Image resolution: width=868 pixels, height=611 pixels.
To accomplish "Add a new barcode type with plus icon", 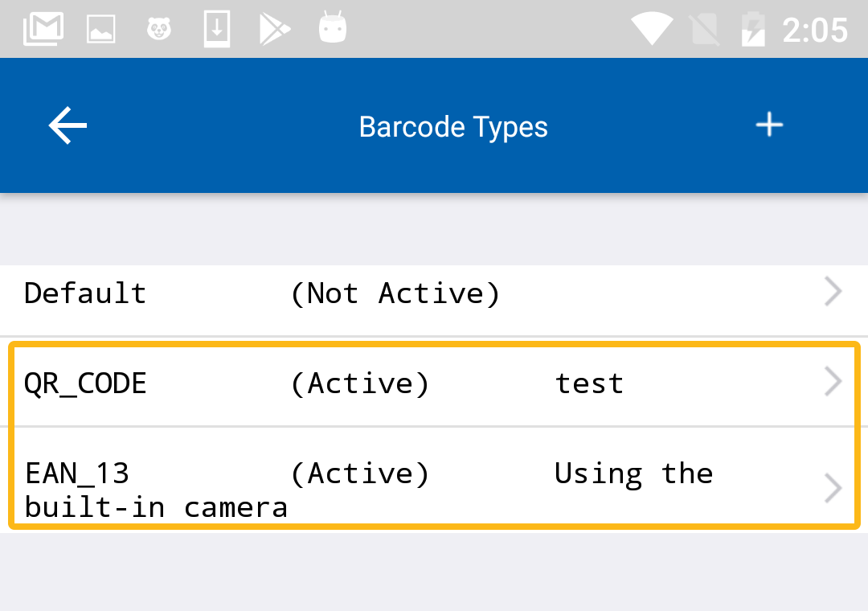I will pos(769,125).
